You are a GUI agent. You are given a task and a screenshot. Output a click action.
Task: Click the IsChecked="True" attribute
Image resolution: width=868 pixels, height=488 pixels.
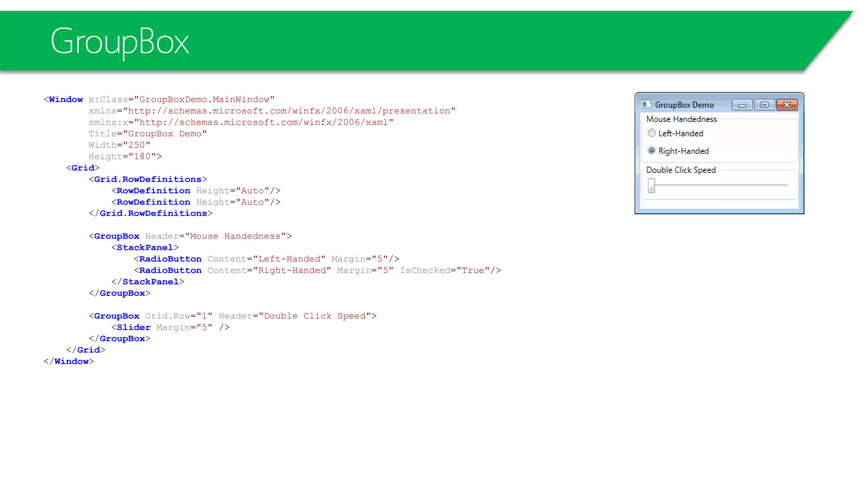(x=445, y=271)
